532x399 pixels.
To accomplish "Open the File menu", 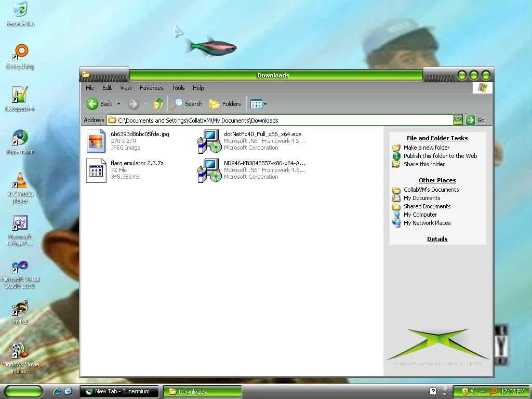I will [x=90, y=88].
